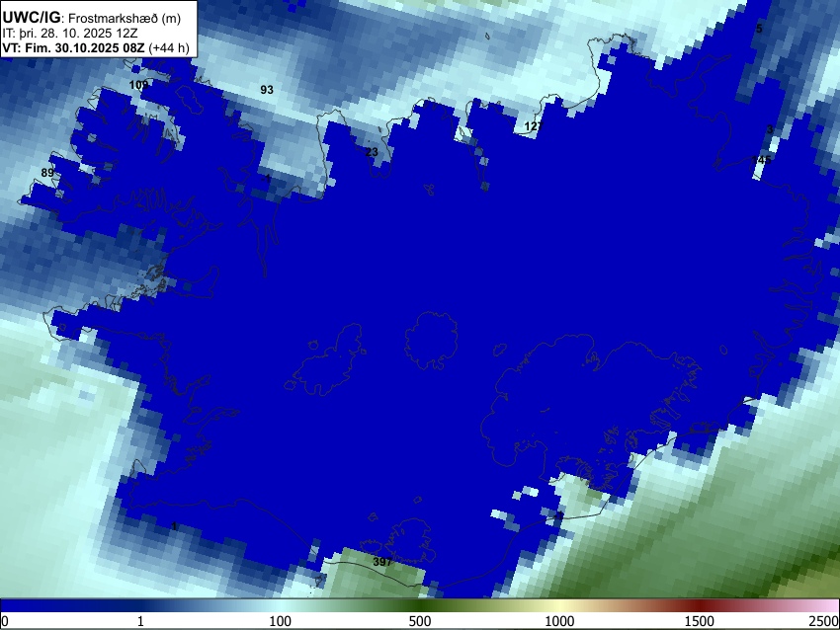Click the map value 5
This screenshot has height=630, width=840.
tap(759, 29)
